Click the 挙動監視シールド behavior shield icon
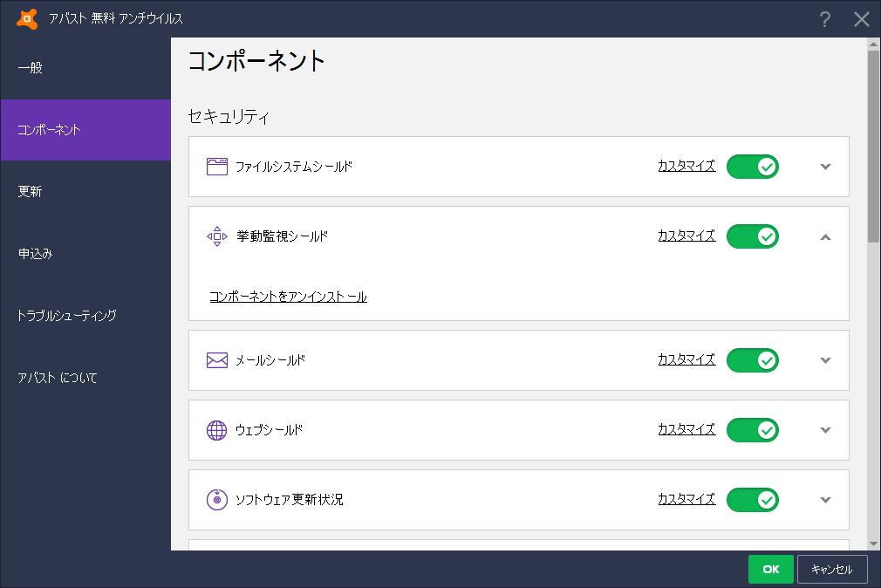 click(216, 236)
